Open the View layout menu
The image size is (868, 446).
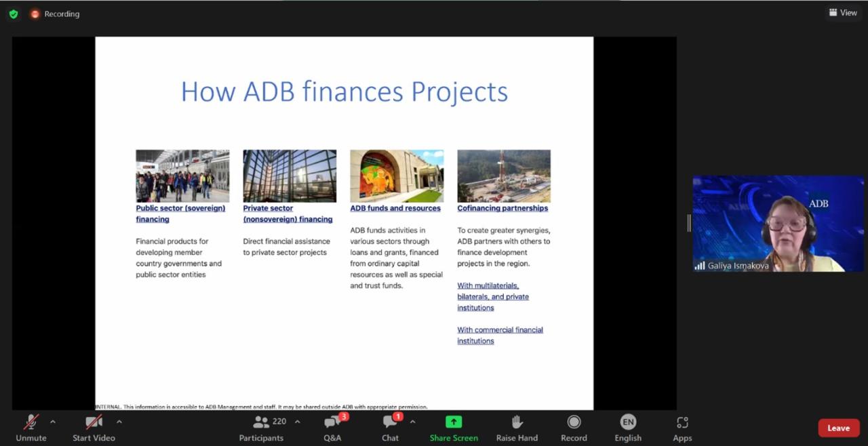pyautogui.click(x=843, y=13)
